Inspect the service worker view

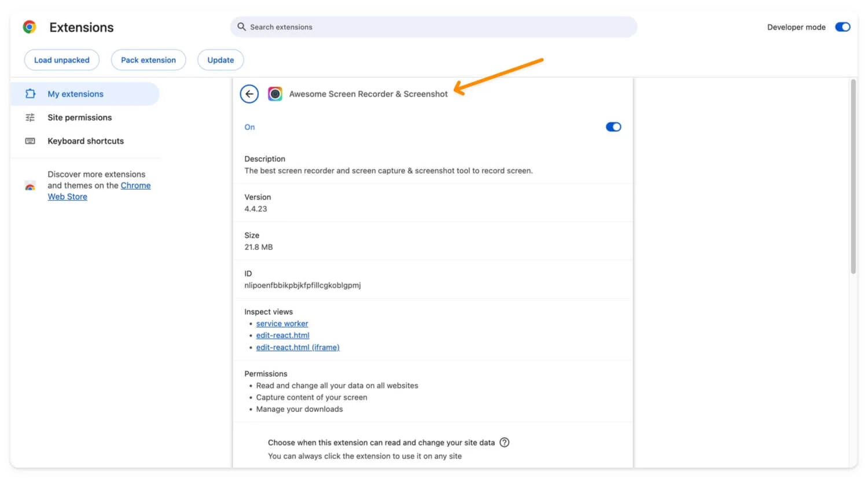(282, 324)
